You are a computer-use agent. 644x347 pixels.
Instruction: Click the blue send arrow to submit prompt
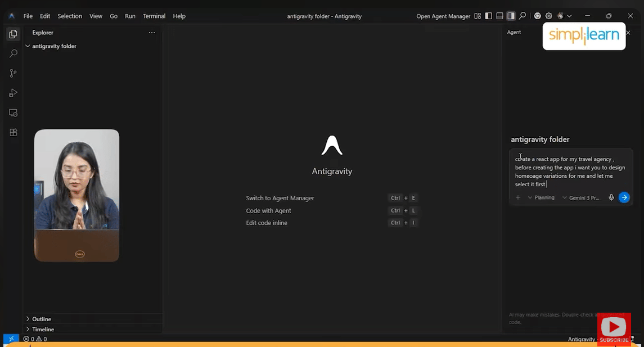[x=624, y=197]
